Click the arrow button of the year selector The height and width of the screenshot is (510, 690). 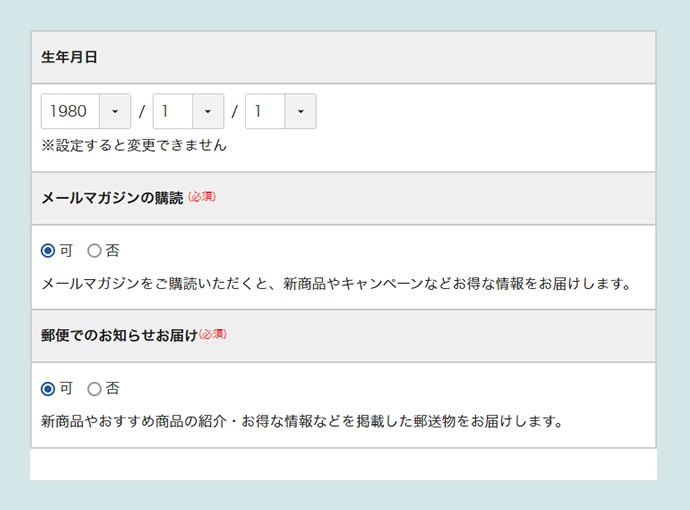click(x=115, y=111)
